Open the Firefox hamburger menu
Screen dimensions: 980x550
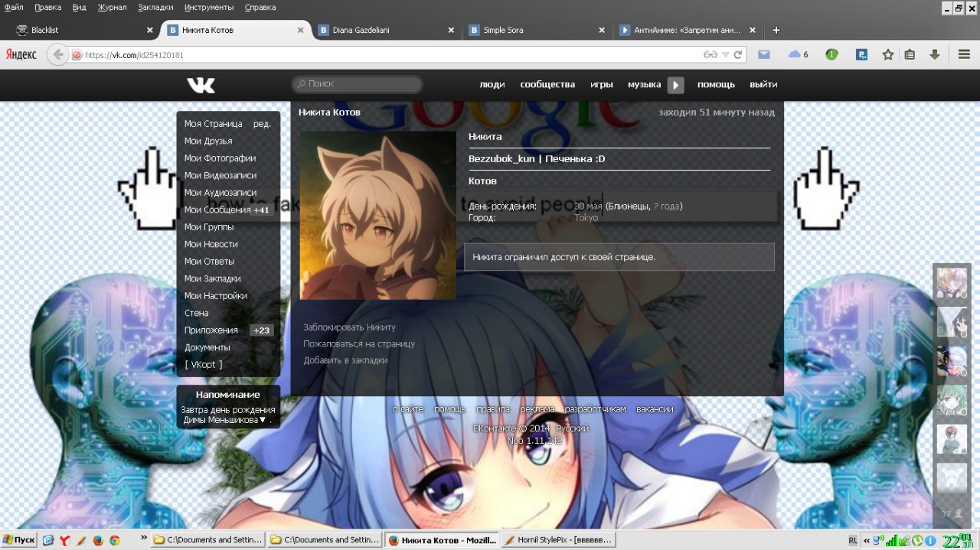[x=965, y=54]
